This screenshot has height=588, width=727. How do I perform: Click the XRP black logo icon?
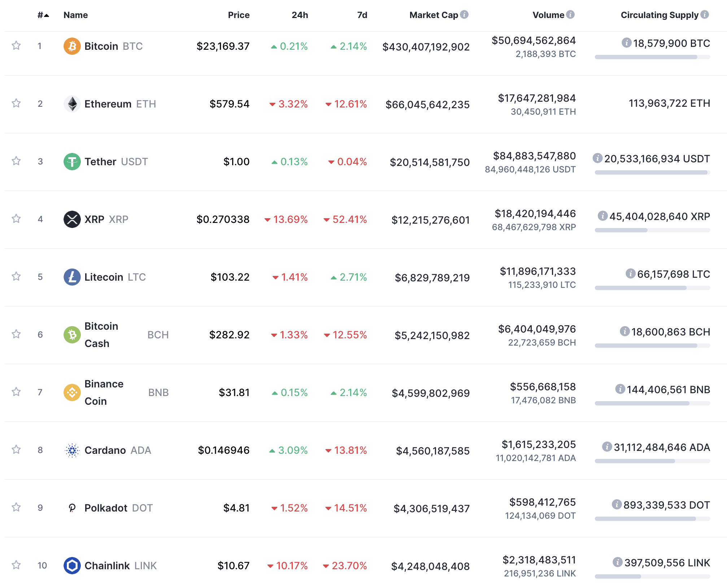click(72, 219)
